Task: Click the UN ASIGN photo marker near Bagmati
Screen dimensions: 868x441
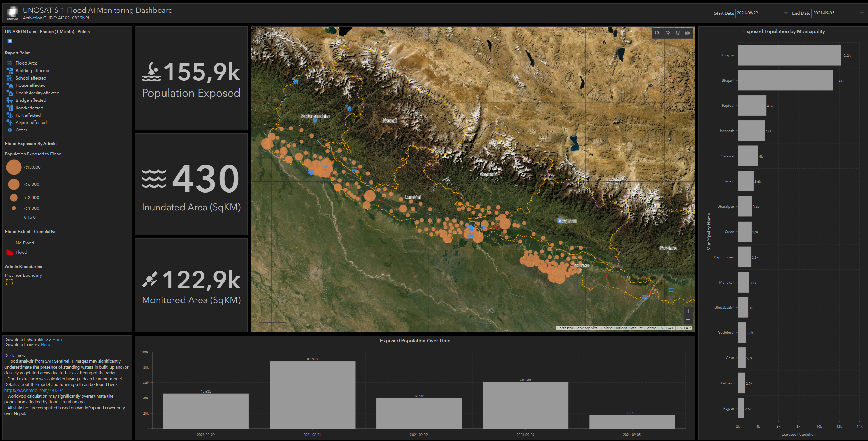Action: click(x=560, y=221)
